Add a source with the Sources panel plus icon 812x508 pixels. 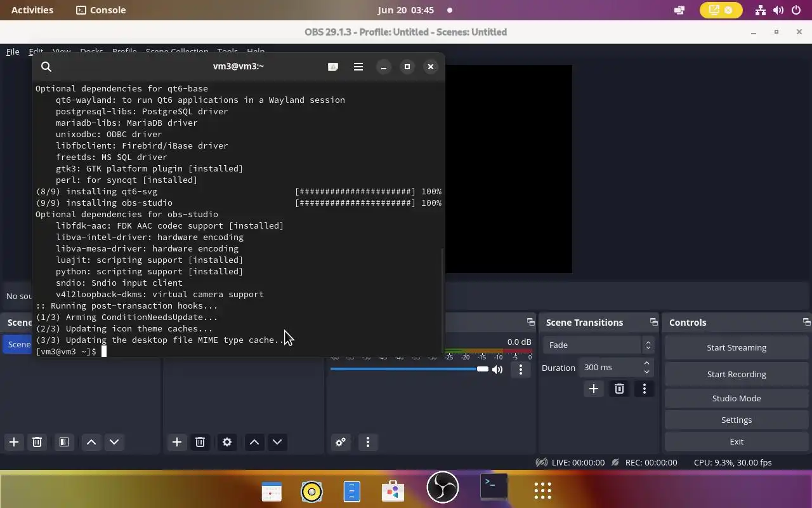click(177, 442)
